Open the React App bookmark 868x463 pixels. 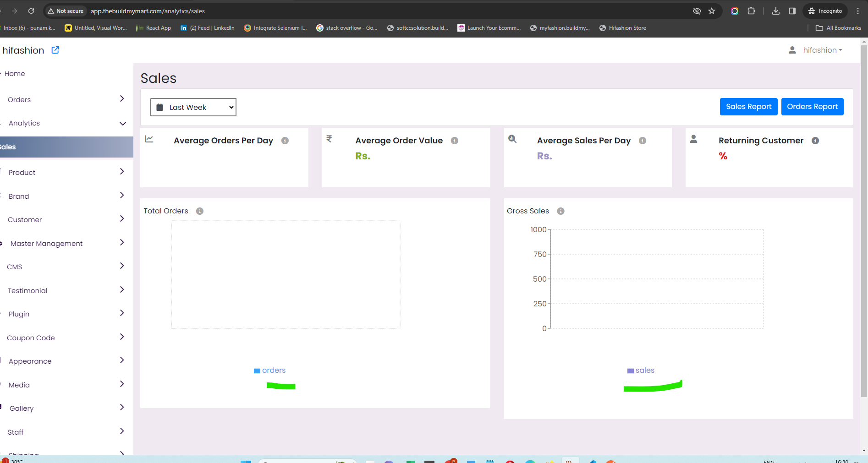click(x=154, y=28)
